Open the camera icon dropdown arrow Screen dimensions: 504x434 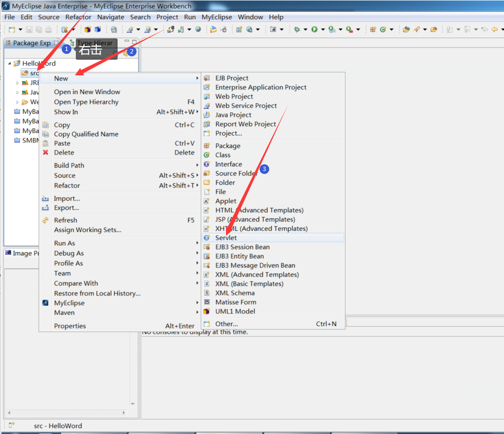point(281,30)
